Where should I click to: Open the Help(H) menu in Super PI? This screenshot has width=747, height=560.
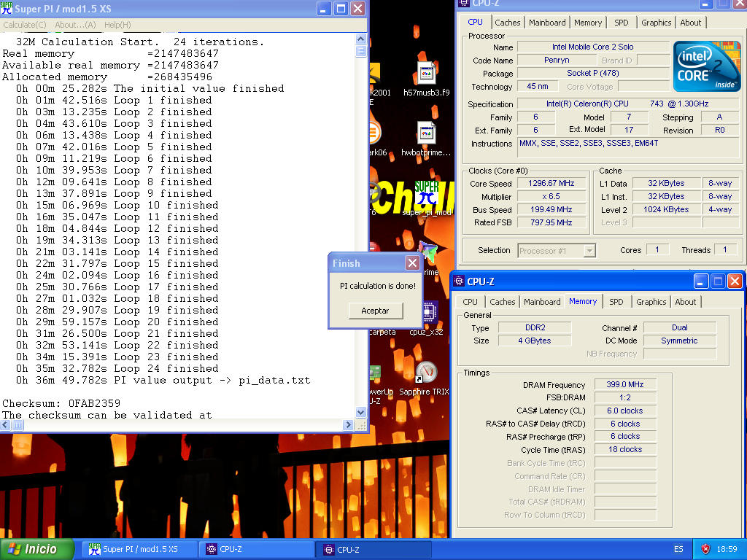point(117,25)
